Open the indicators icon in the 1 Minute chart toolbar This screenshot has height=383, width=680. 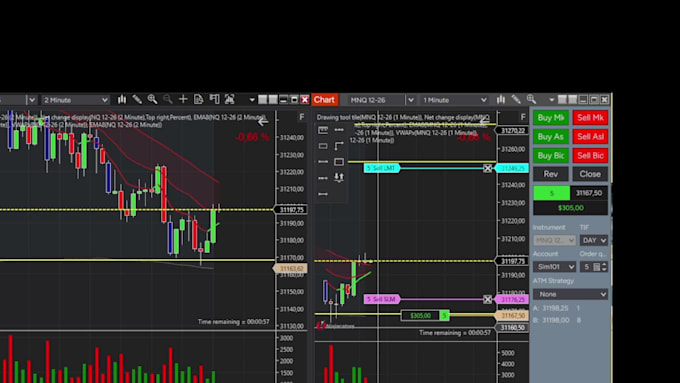501,100
